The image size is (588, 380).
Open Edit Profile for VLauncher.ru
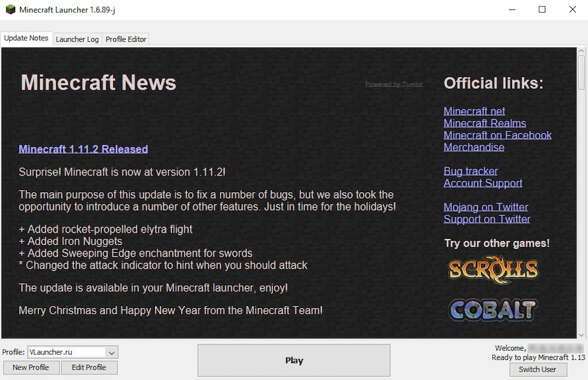coord(89,367)
